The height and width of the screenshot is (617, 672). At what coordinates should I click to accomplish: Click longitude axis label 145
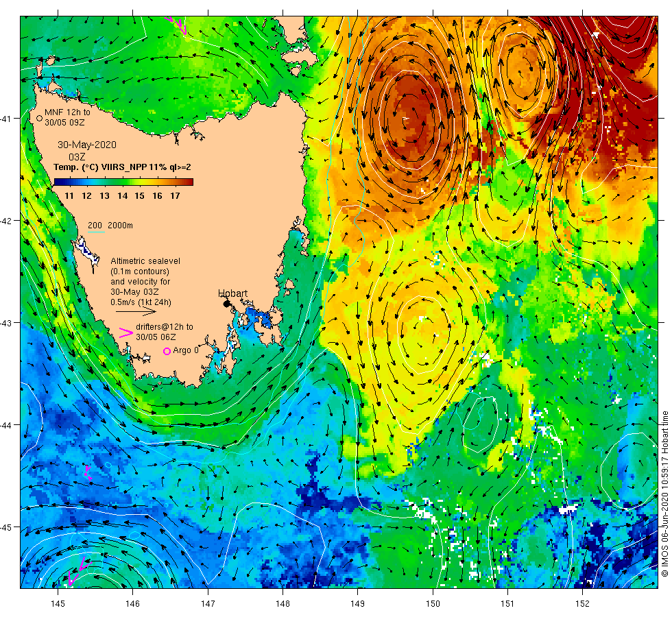tap(58, 604)
